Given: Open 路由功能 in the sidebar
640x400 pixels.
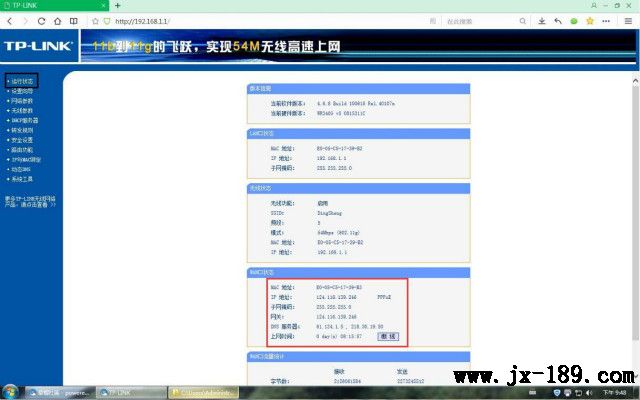Looking at the screenshot, I should click(x=22, y=150).
